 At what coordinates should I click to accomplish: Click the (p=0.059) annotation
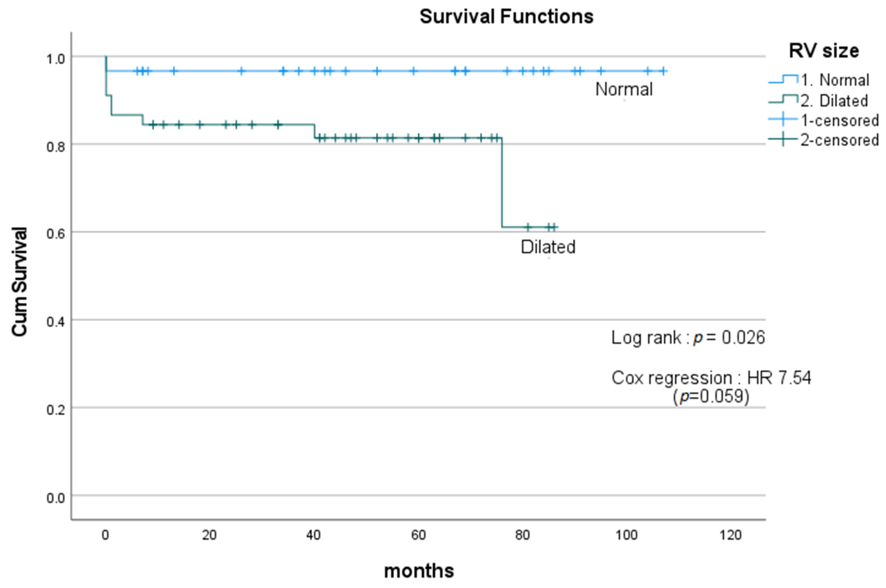click(x=711, y=396)
